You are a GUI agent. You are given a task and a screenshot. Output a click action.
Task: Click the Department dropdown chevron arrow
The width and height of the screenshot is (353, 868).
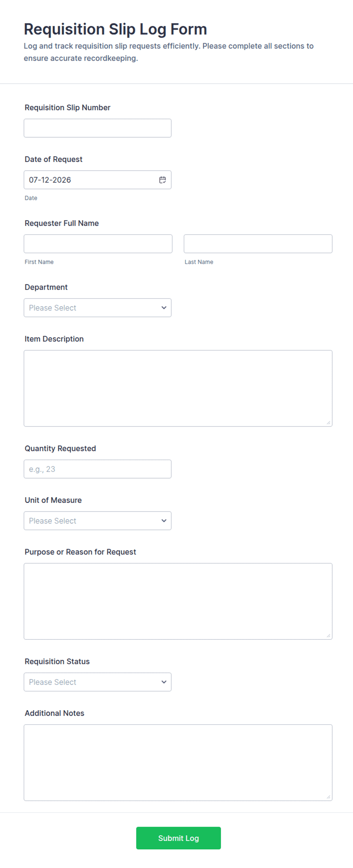point(164,308)
